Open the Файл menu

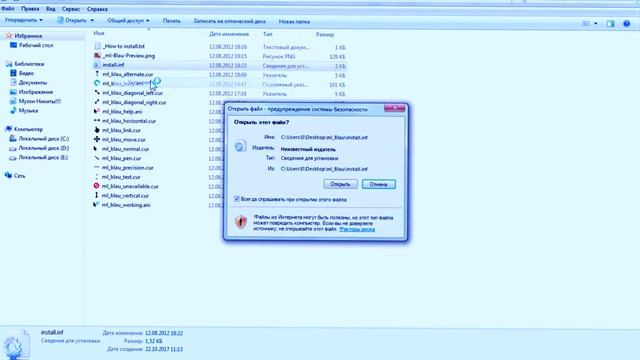8,9
